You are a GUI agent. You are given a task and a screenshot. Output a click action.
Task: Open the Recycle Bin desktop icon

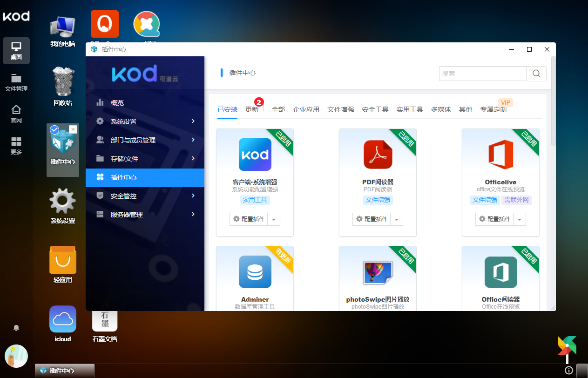62,84
